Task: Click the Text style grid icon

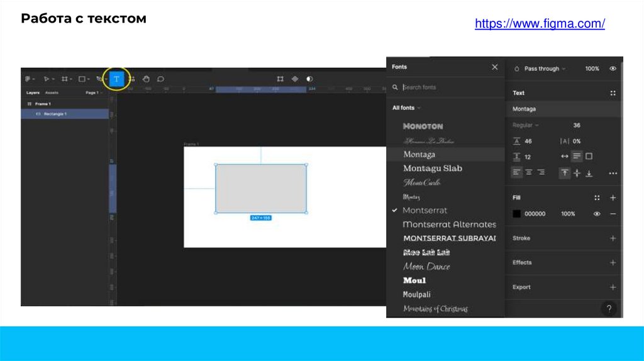Action: click(x=613, y=93)
